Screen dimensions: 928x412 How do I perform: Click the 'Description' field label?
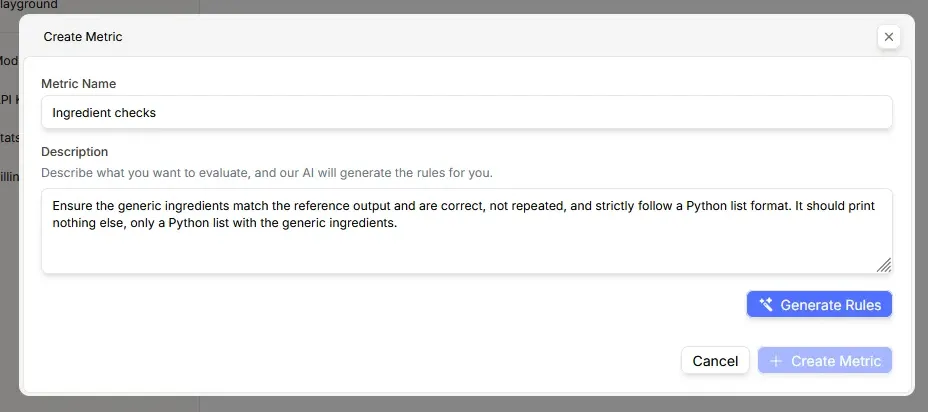point(74,152)
